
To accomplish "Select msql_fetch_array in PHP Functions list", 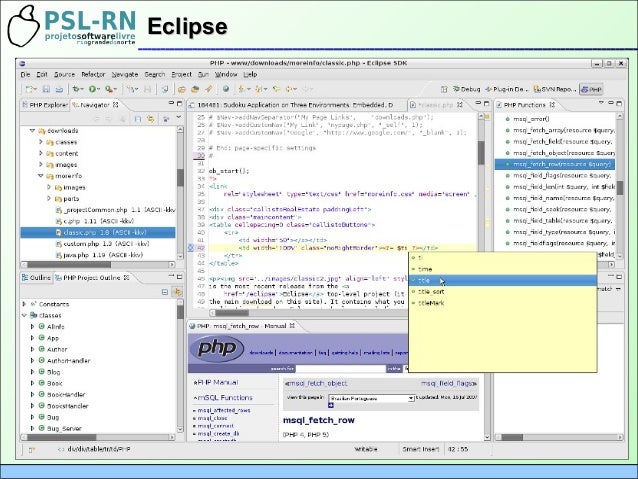I will (563, 130).
